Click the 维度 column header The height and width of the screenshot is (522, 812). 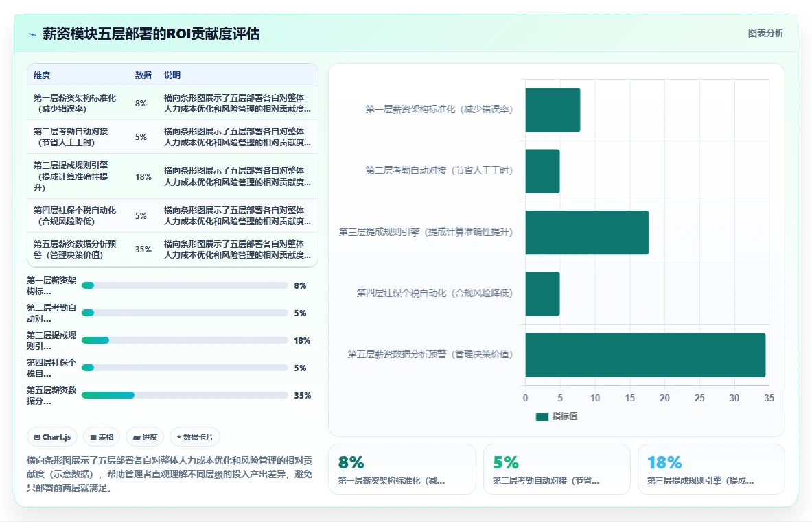[42, 75]
